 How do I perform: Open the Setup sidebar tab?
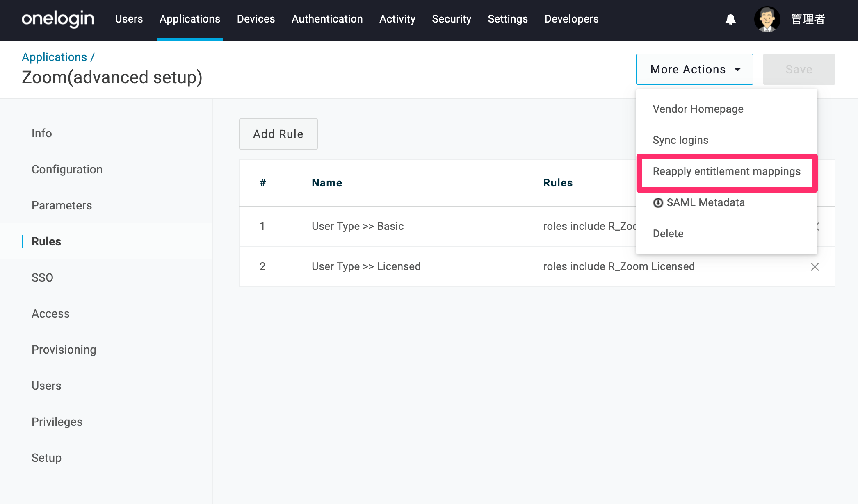(47, 458)
